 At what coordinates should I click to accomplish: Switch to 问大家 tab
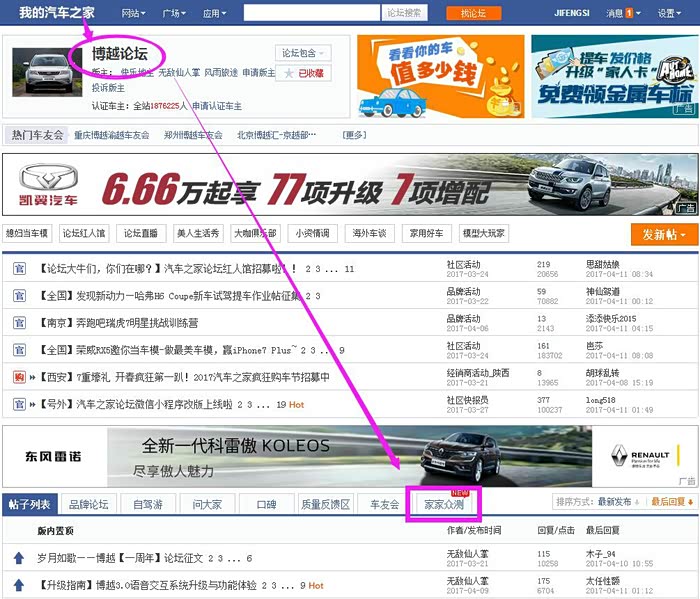(207, 504)
